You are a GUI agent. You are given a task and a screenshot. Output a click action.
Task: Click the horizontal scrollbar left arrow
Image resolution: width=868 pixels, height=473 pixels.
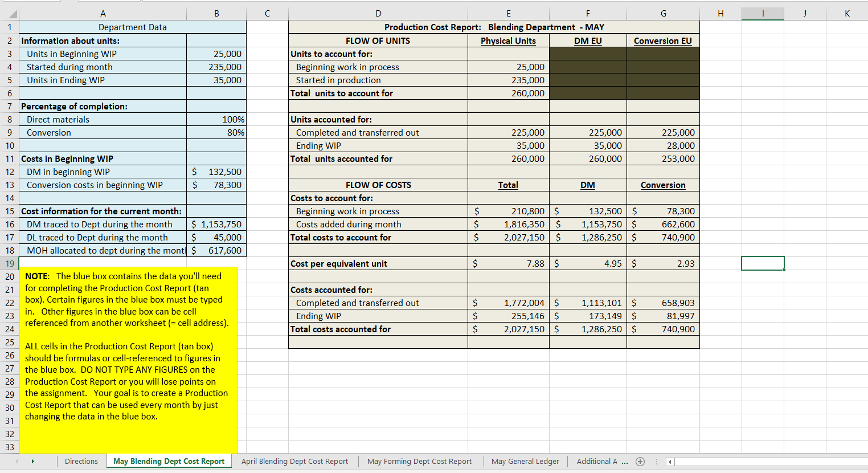click(x=670, y=462)
